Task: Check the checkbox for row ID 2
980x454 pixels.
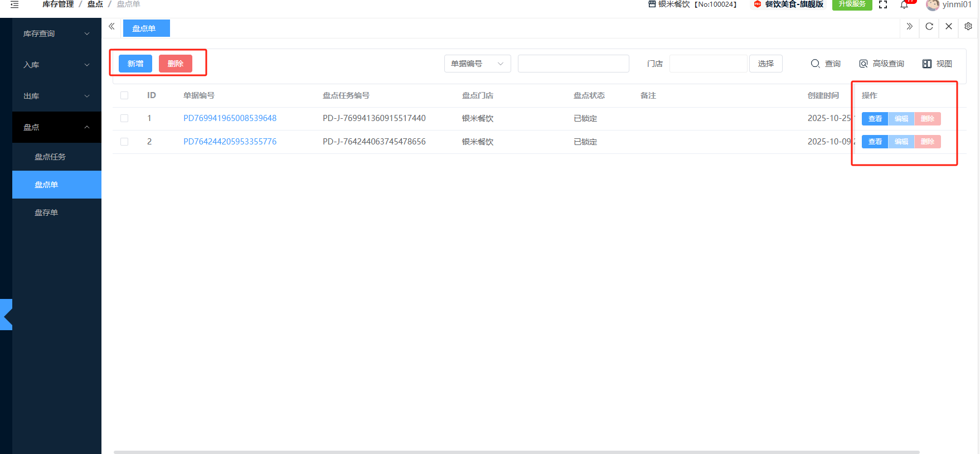Action: click(x=124, y=142)
